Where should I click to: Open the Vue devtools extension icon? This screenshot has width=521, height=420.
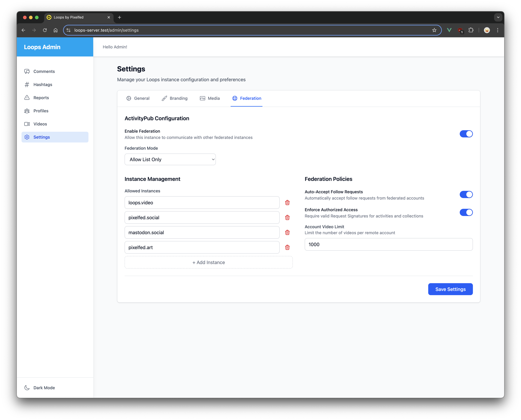[449, 30]
